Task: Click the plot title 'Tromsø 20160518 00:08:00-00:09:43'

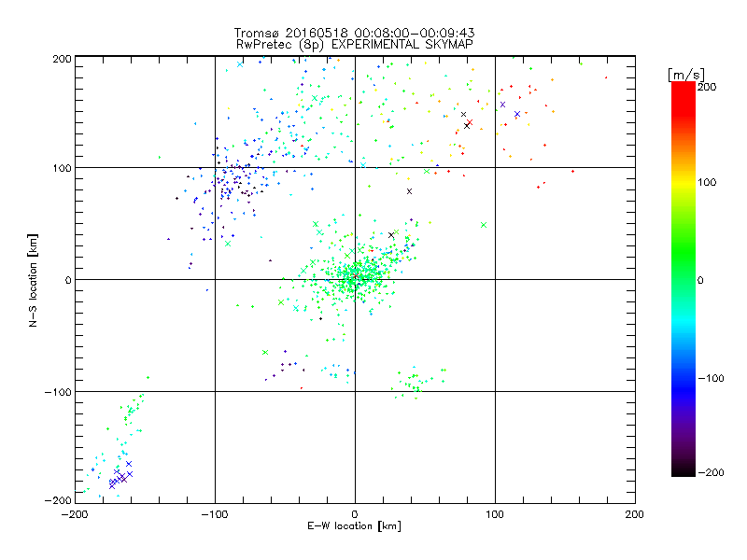Action: point(355,33)
